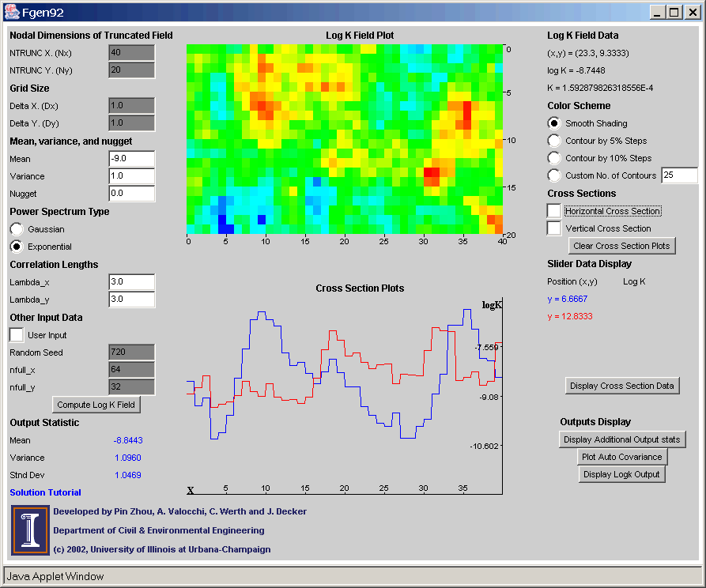Select Contour by 10% Steps

555,158
